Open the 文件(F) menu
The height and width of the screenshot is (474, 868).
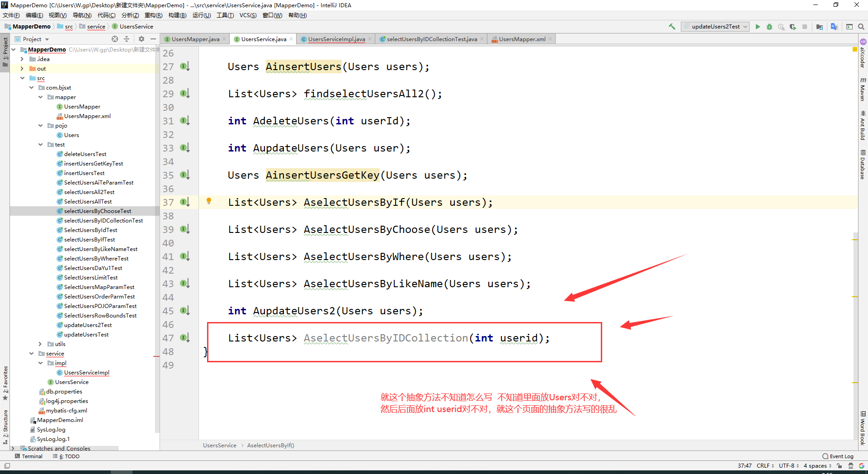pos(11,15)
